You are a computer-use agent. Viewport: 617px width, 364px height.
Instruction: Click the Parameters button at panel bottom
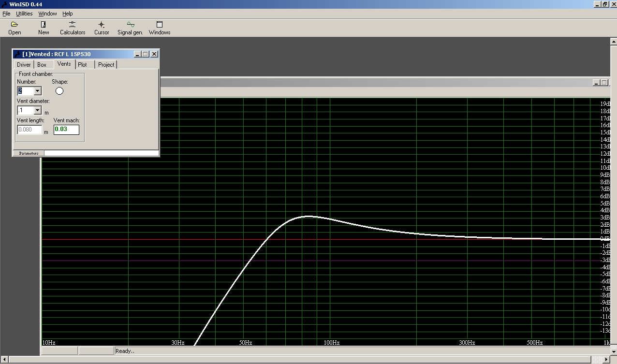pos(29,153)
